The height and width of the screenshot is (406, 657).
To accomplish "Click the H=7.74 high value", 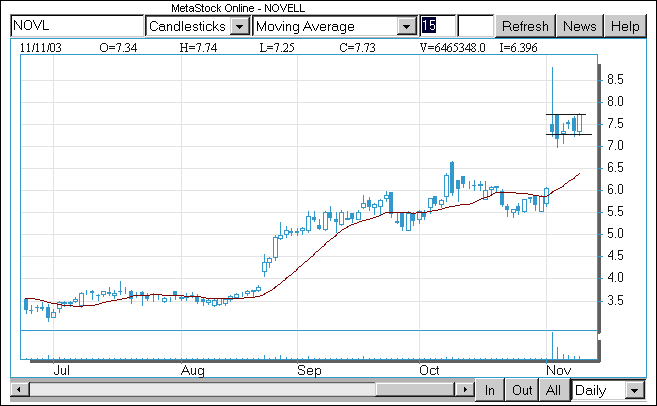I will [x=198, y=48].
